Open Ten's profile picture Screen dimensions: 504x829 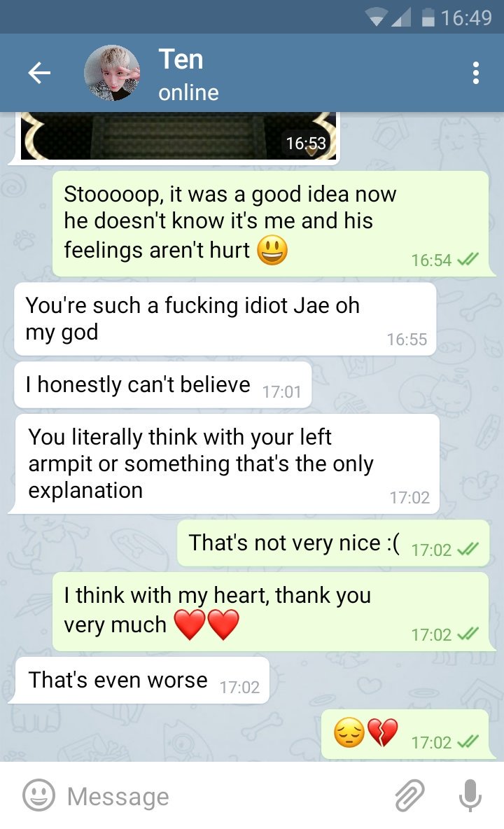[x=112, y=73]
